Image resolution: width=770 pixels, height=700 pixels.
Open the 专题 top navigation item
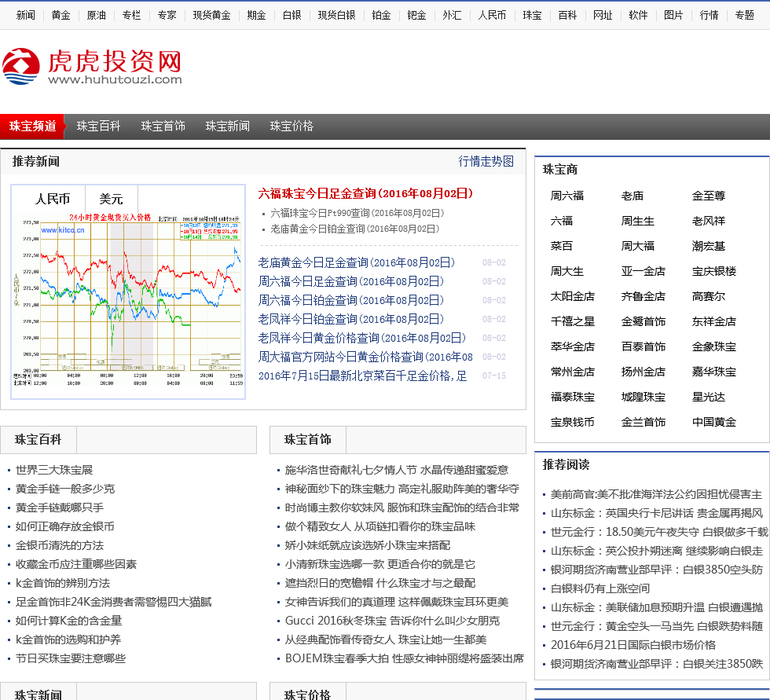744,15
